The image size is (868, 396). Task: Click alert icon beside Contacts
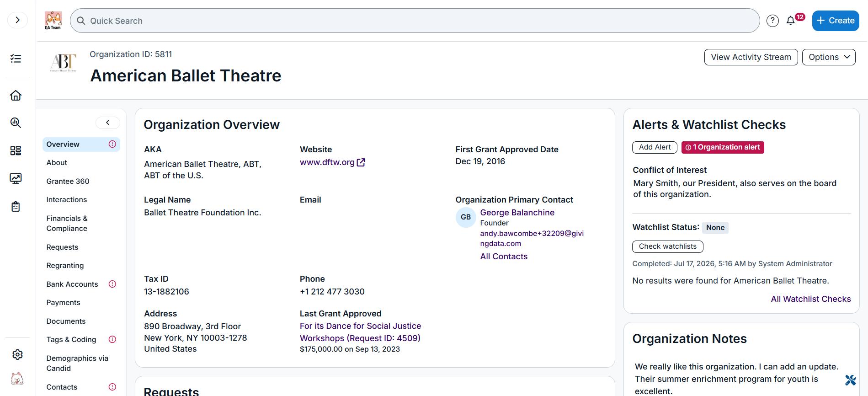112,387
